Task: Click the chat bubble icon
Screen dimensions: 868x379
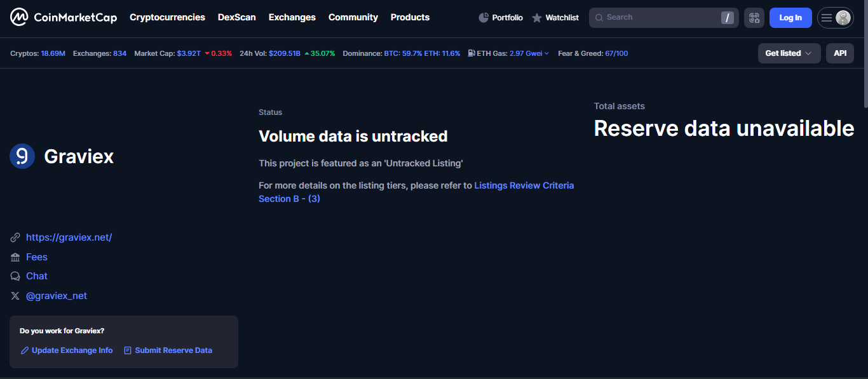Action: point(15,276)
